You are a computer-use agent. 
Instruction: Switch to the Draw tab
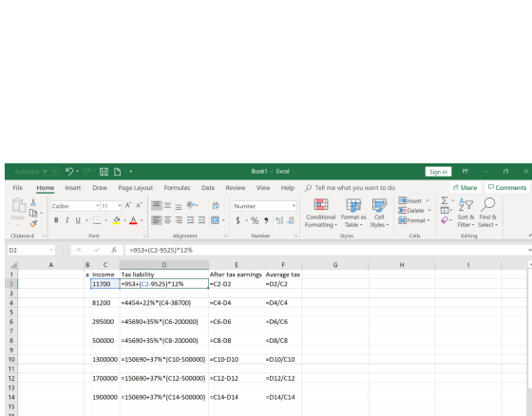coord(100,188)
